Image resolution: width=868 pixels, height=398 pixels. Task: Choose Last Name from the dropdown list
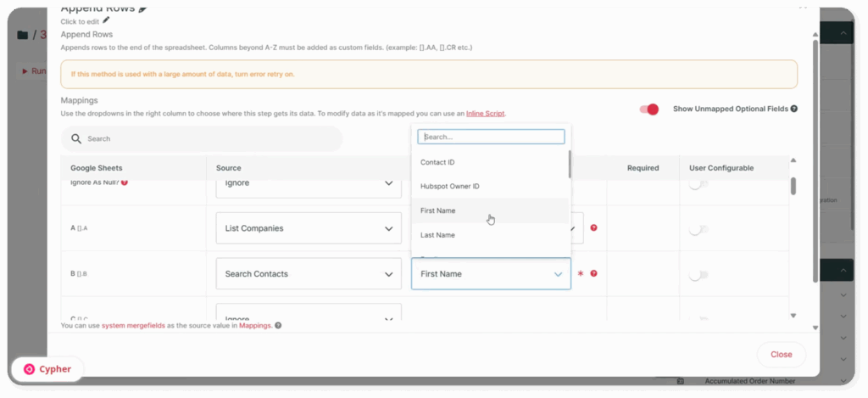490,235
